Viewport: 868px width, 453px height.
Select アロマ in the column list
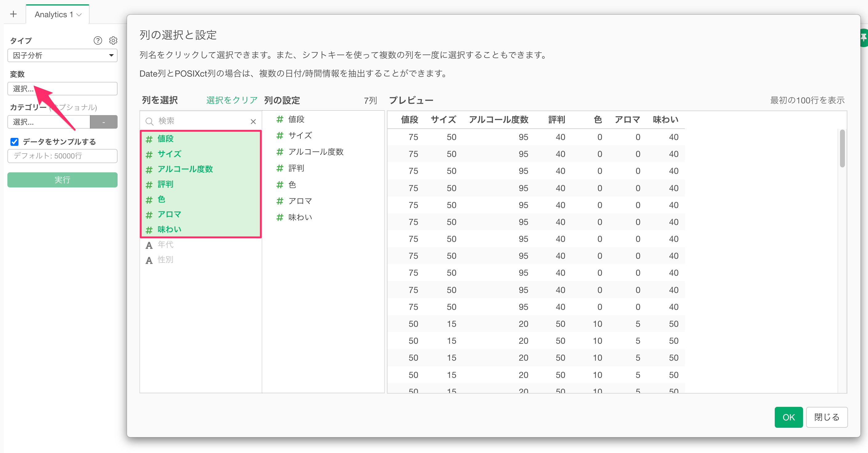(x=200, y=214)
